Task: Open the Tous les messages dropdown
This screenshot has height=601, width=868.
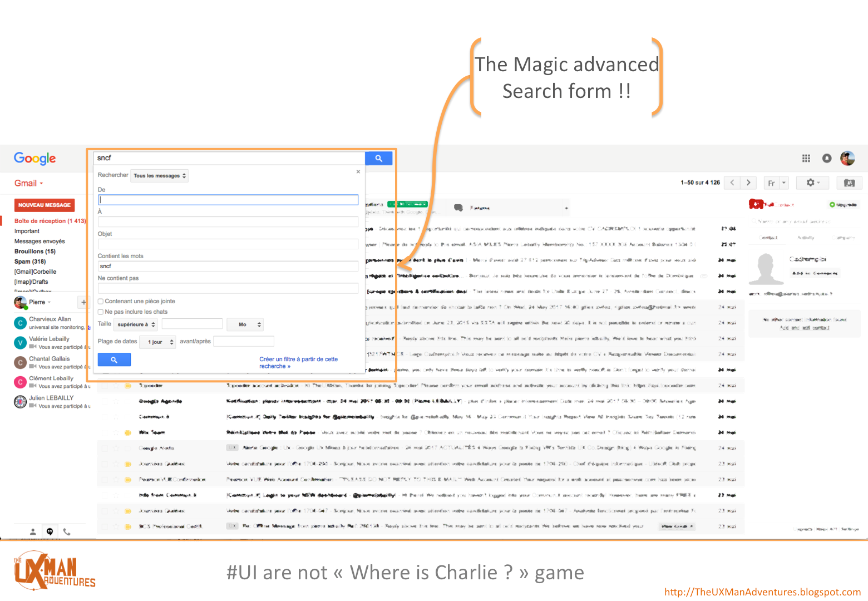Action: click(x=160, y=176)
